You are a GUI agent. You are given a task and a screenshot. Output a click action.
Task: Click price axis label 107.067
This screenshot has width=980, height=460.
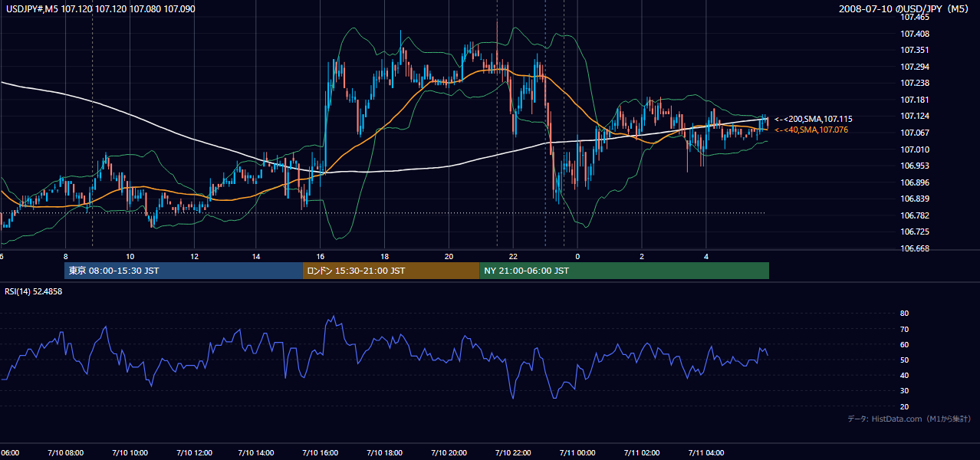(x=914, y=133)
